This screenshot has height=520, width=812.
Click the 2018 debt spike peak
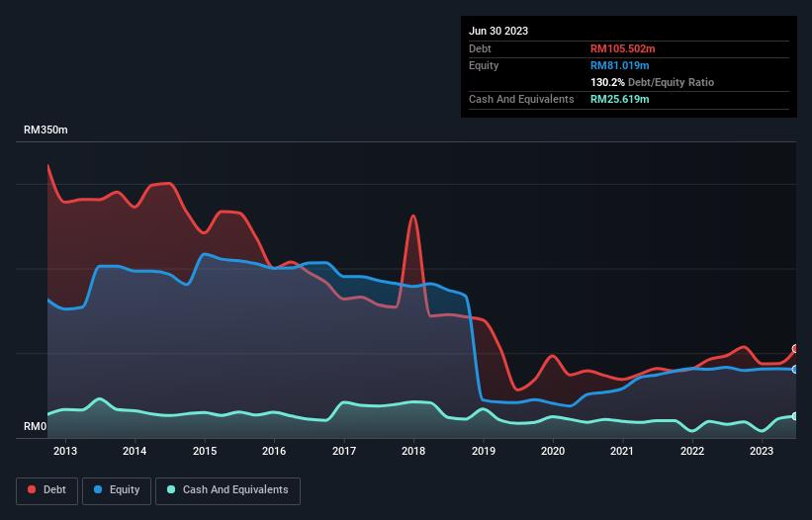pos(412,216)
